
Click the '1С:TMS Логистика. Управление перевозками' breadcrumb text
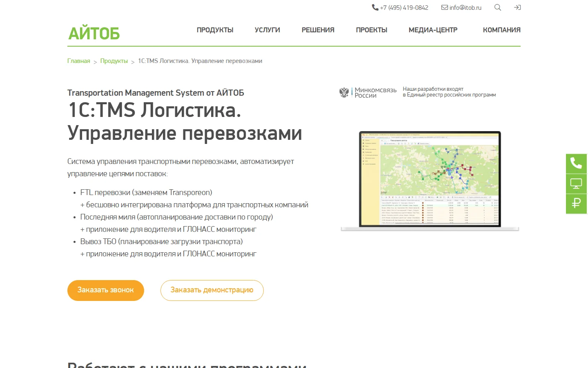tap(200, 61)
